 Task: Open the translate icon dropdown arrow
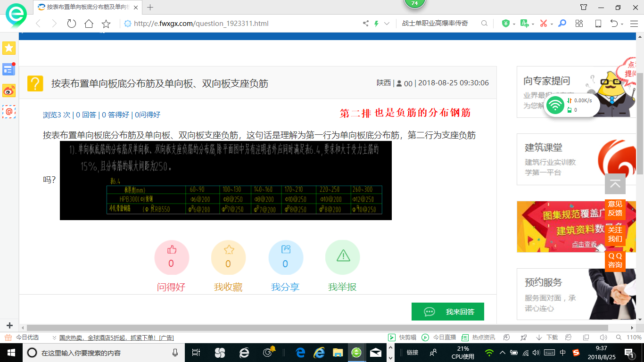point(533,24)
